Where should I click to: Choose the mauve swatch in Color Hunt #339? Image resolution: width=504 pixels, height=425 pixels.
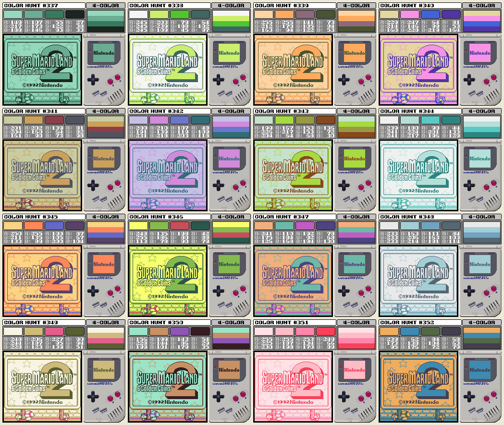tap(305, 14)
